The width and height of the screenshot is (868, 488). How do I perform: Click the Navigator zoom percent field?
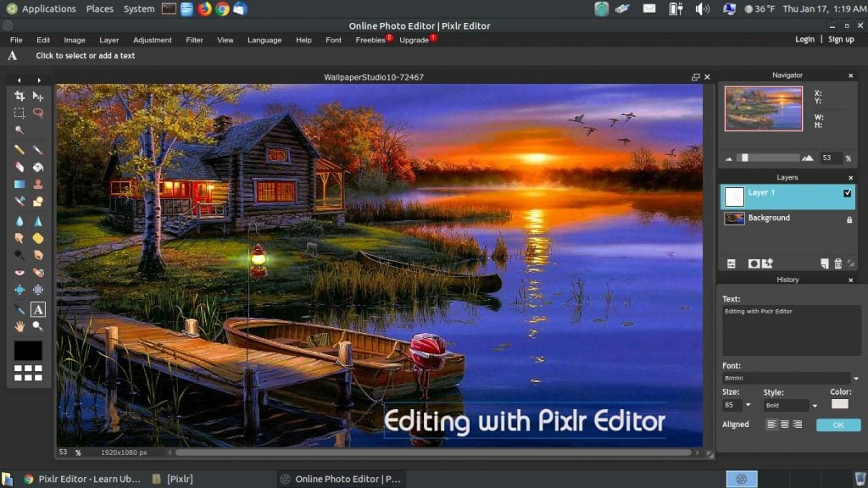(831, 158)
